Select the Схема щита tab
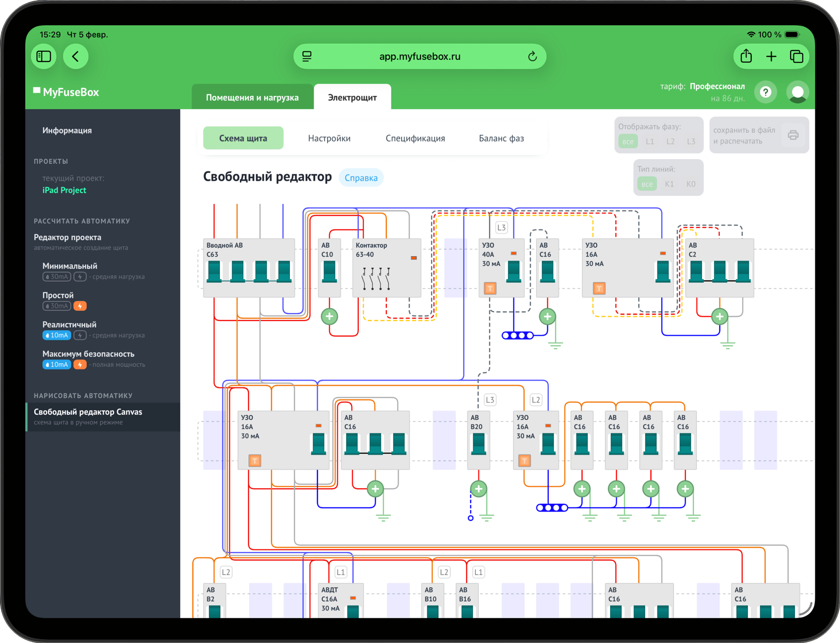Image resolution: width=840 pixels, height=643 pixels. click(x=243, y=138)
